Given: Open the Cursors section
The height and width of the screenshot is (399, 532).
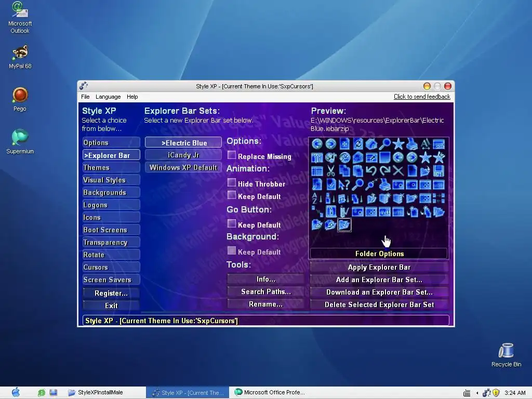Looking at the screenshot, I should pos(111,267).
